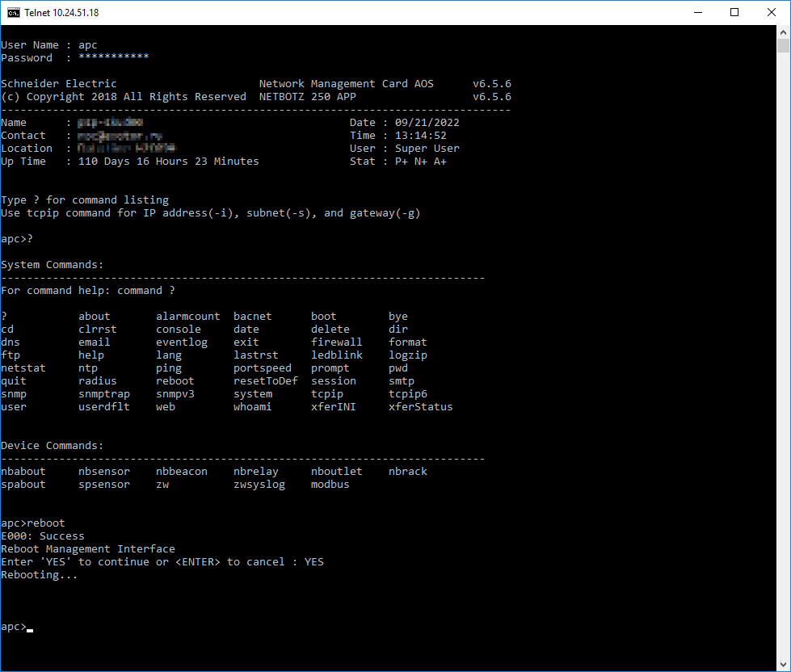Click the Telnet window icon in title bar
The height and width of the screenshot is (672, 791).
pos(14,13)
